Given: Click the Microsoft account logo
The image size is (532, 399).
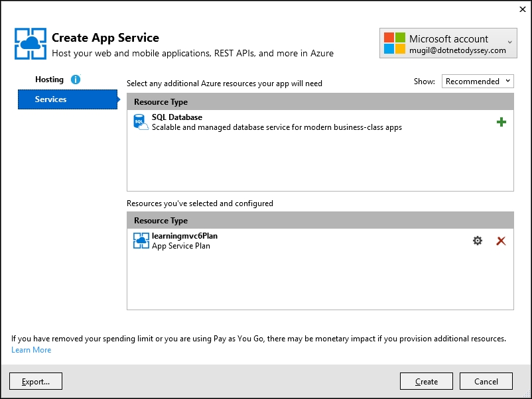Looking at the screenshot, I should pos(395,43).
